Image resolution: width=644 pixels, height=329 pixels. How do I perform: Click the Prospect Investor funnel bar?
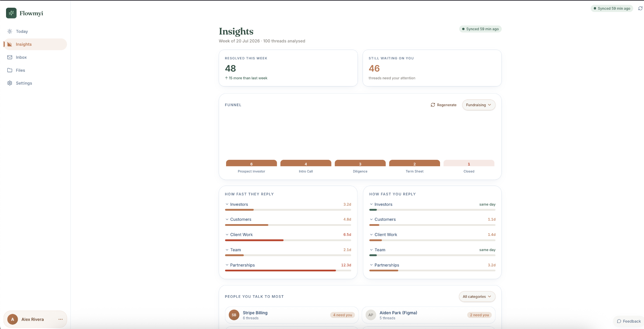click(x=252, y=163)
